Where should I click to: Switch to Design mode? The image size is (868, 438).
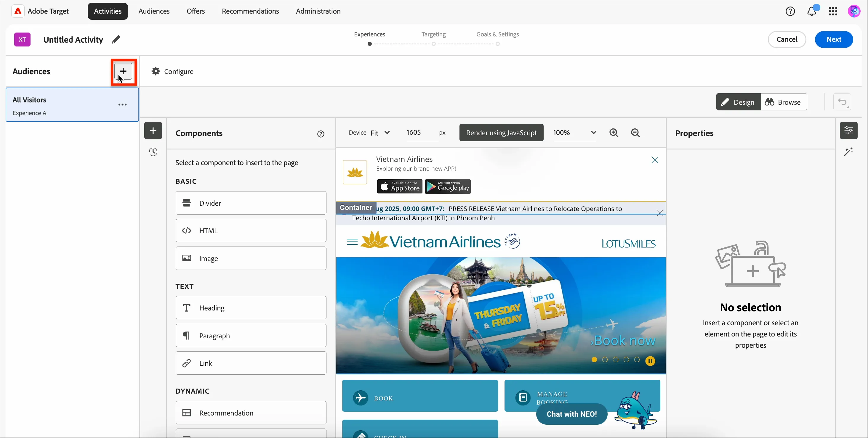pyautogui.click(x=738, y=102)
